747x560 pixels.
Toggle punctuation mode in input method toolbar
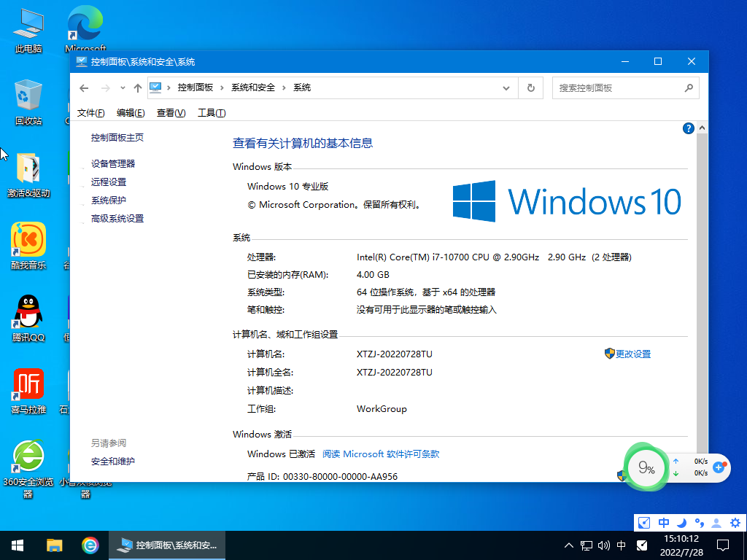[699, 523]
